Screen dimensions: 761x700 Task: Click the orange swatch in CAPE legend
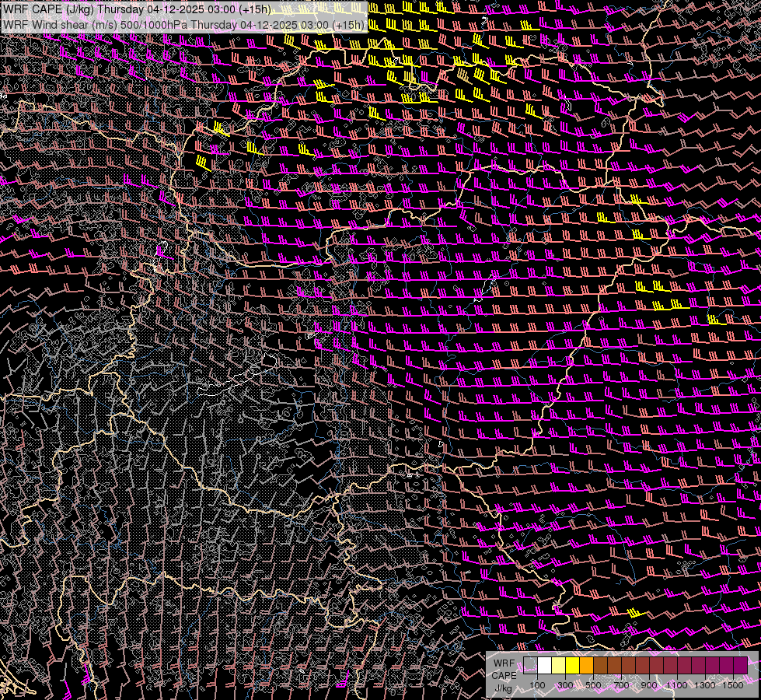click(x=586, y=665)
